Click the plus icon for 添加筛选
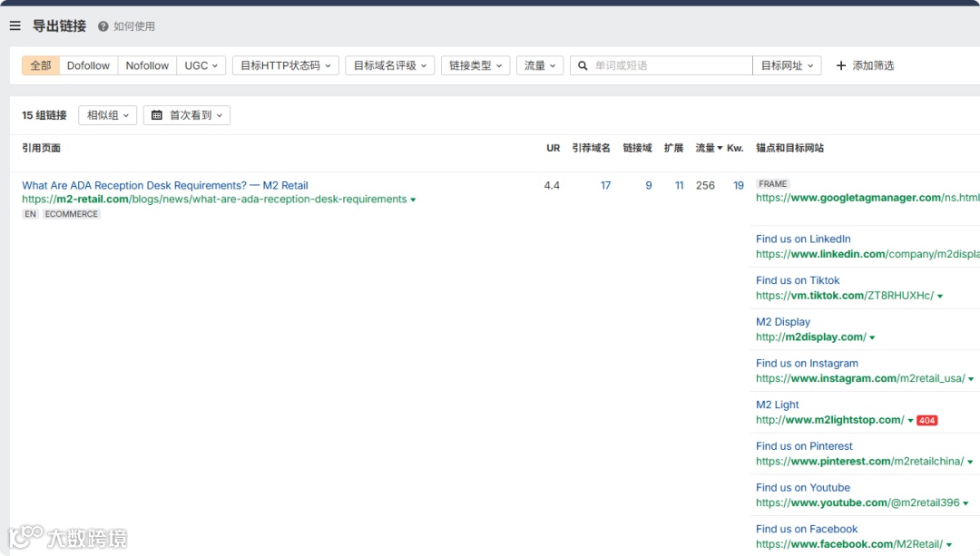980x556 pixels. point(840,65)
